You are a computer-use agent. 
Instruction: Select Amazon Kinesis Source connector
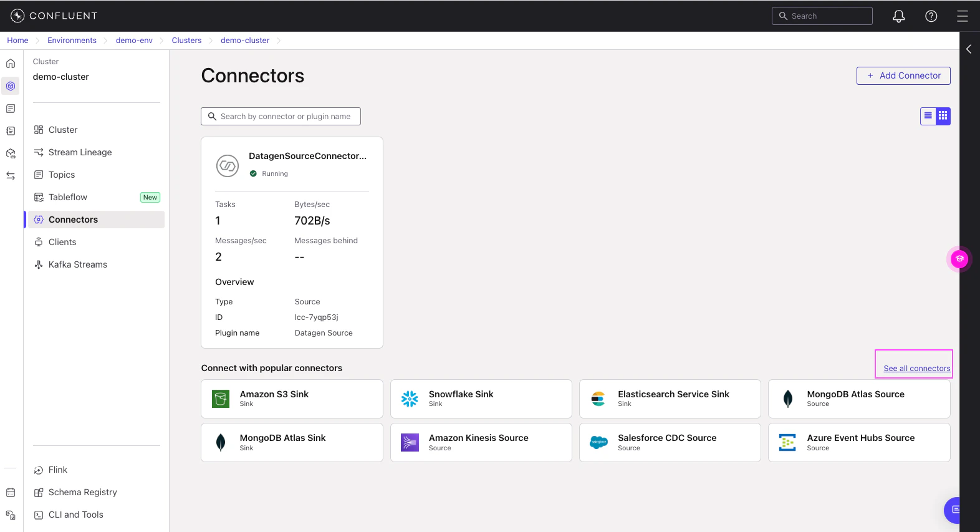pyautogui.click(x=481, y=442)
